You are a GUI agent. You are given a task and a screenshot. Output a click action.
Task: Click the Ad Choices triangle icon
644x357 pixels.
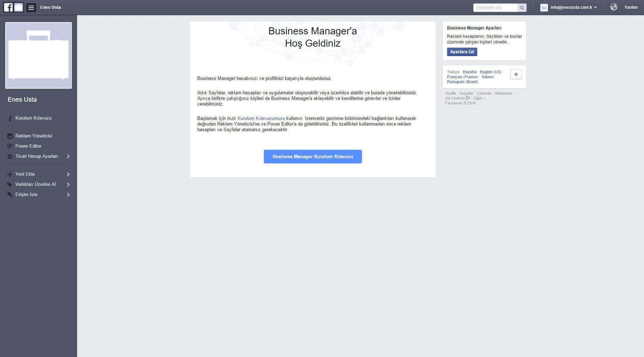[468, 98]
